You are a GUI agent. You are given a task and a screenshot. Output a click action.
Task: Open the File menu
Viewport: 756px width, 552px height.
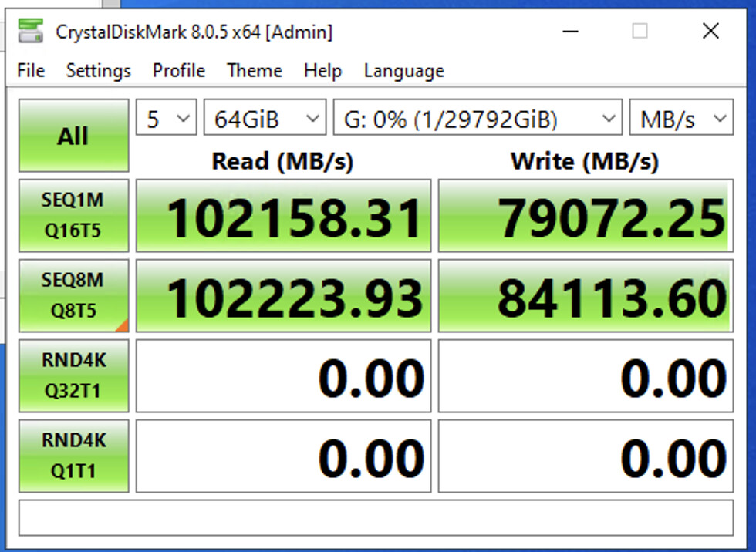point(31,71)
